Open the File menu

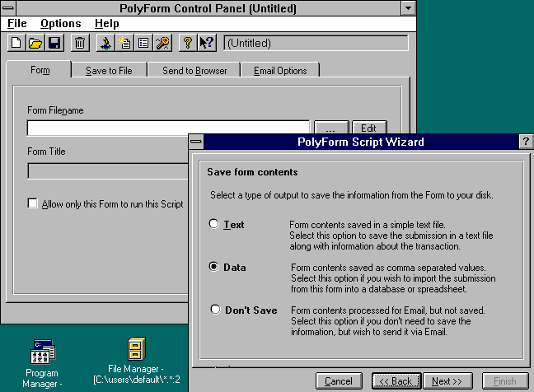point(16,24)
